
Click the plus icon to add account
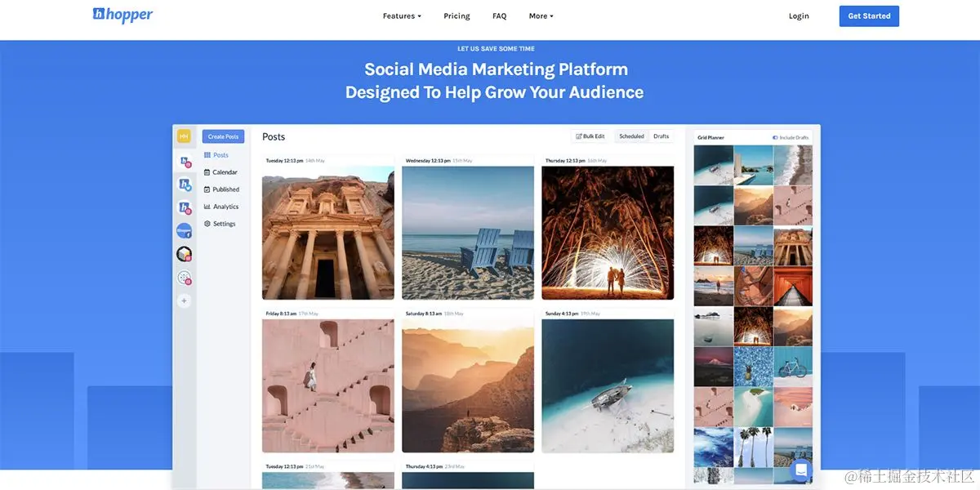[x=184, y=301]
